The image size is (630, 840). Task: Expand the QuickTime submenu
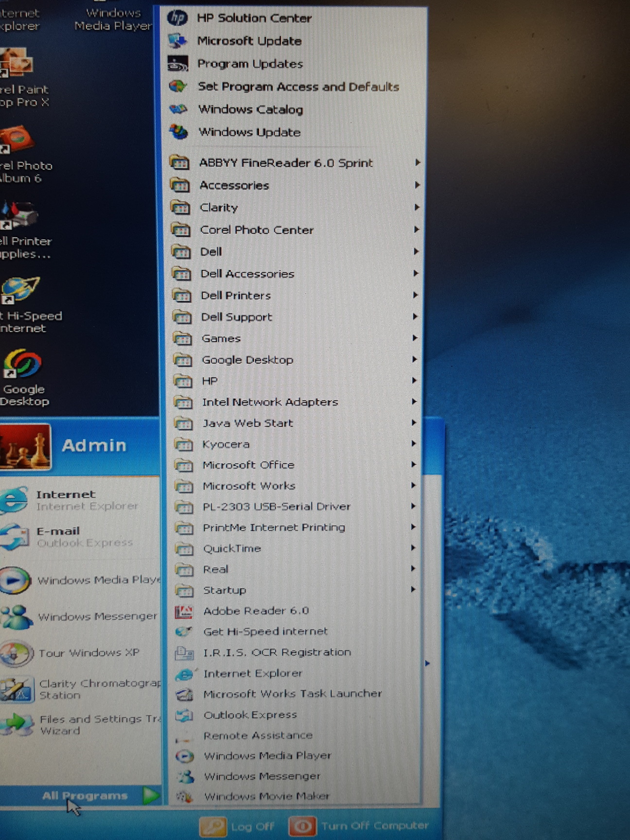[296, 548]
